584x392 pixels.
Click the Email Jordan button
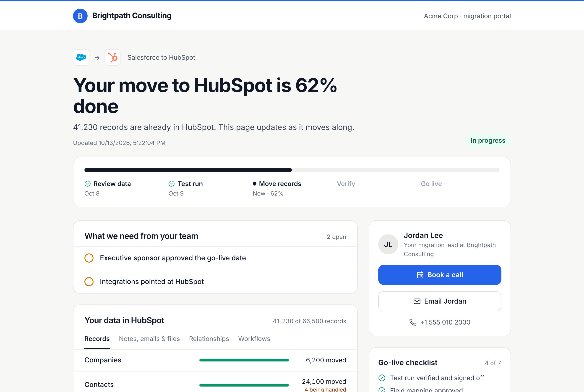point(440,301)
